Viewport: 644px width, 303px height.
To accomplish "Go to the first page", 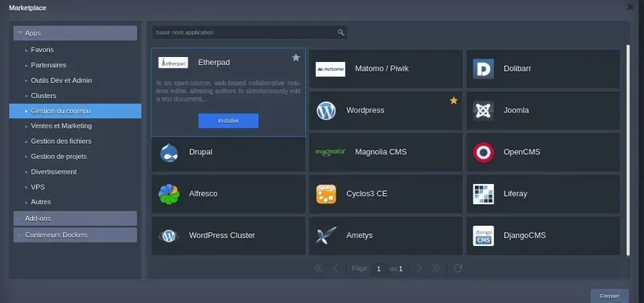I will coord(318,268).
